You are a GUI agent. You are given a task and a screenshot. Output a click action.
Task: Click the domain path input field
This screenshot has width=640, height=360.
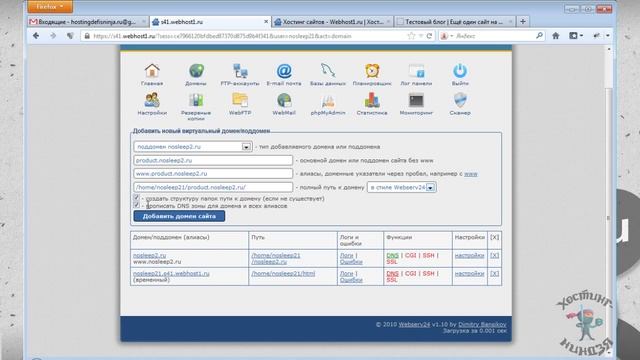(213, 187)
